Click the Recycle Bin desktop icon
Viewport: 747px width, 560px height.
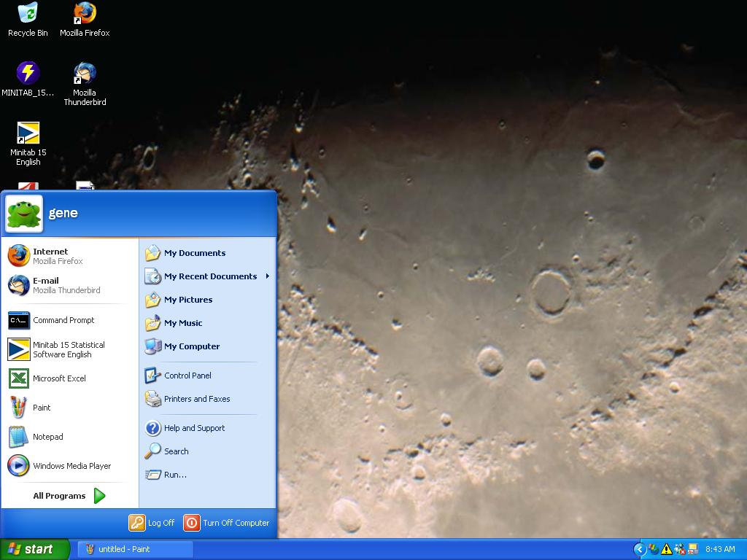pos(28,20)
